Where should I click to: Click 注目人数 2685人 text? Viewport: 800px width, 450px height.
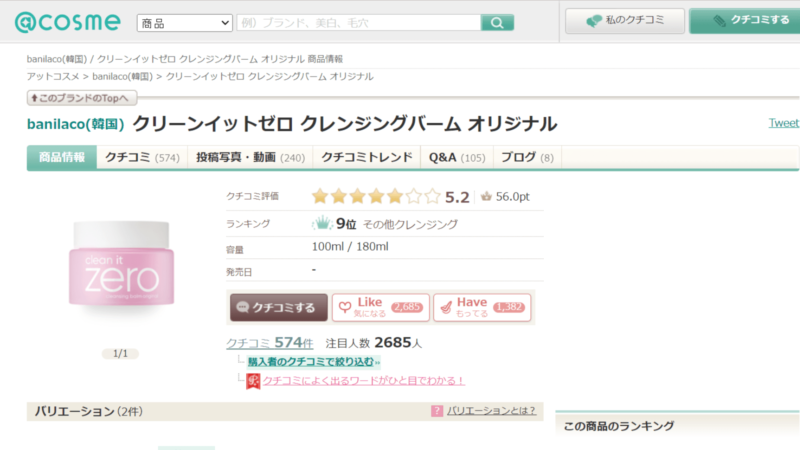(374, 343)
